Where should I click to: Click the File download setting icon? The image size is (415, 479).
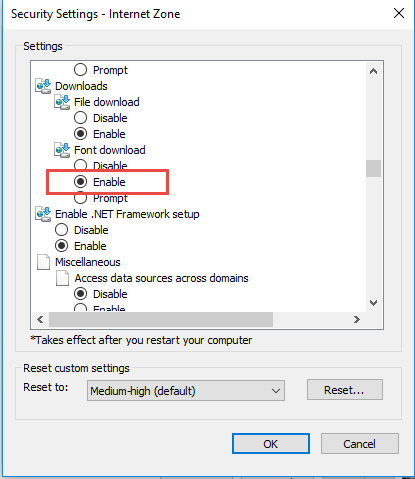[62, 102]
